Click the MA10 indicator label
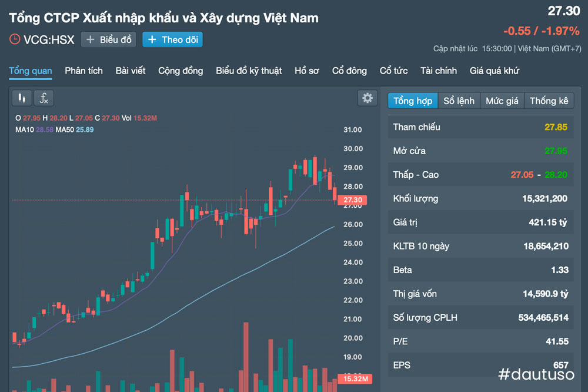 click(x=25, y=129)
